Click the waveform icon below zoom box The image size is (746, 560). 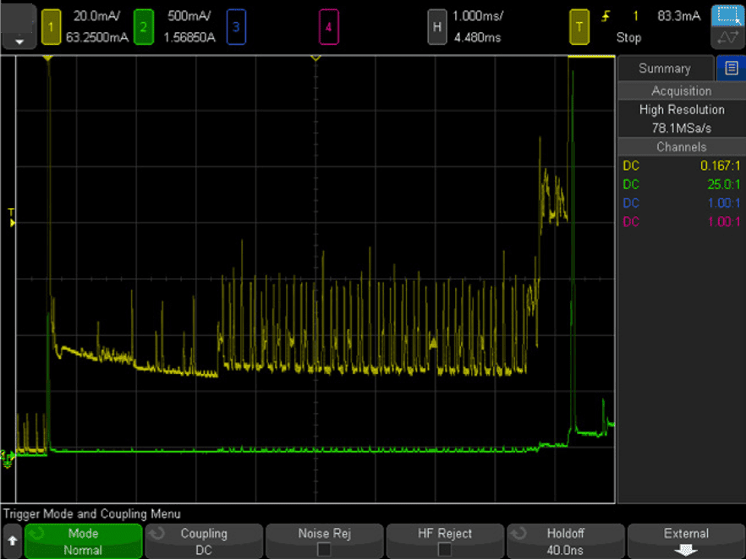727,38
